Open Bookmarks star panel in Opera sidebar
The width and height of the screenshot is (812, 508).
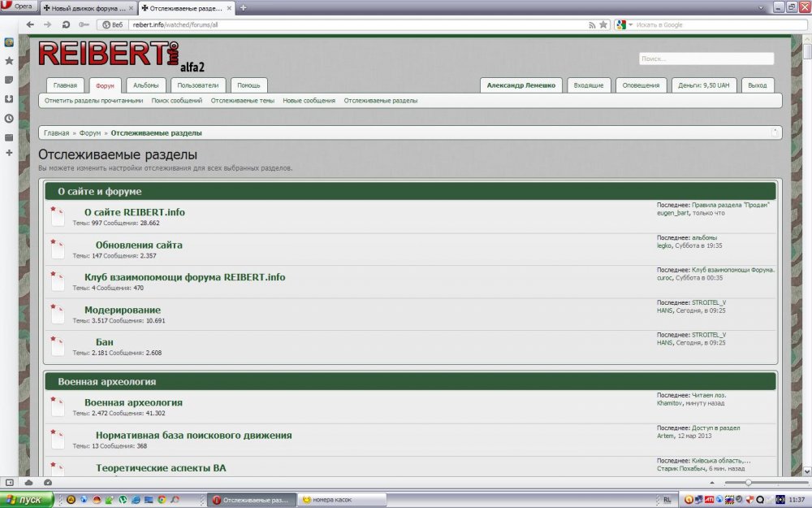[x=9, y=61]
